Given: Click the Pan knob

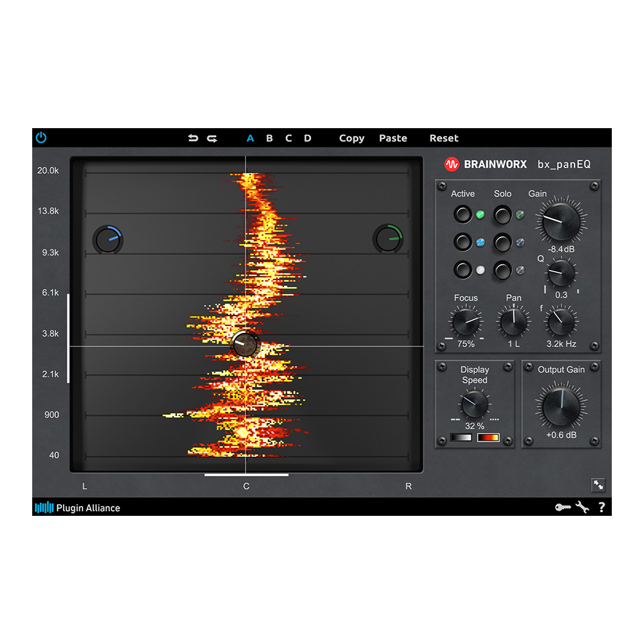Looking at the screenshot, I should coord(513,321).
